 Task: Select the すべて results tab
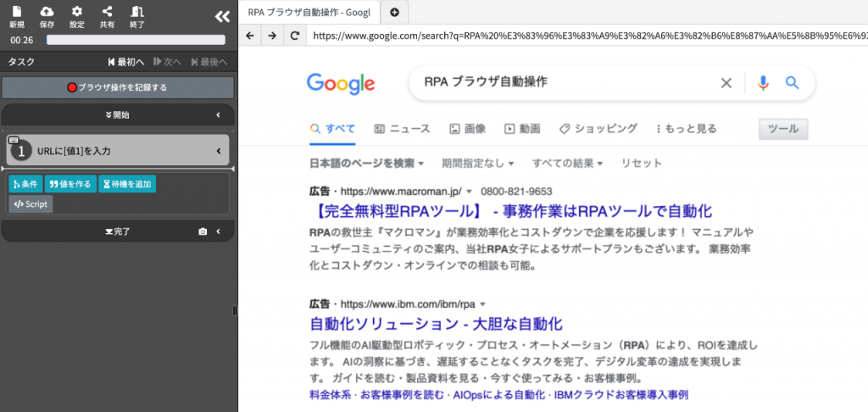[x=332, y=129]
